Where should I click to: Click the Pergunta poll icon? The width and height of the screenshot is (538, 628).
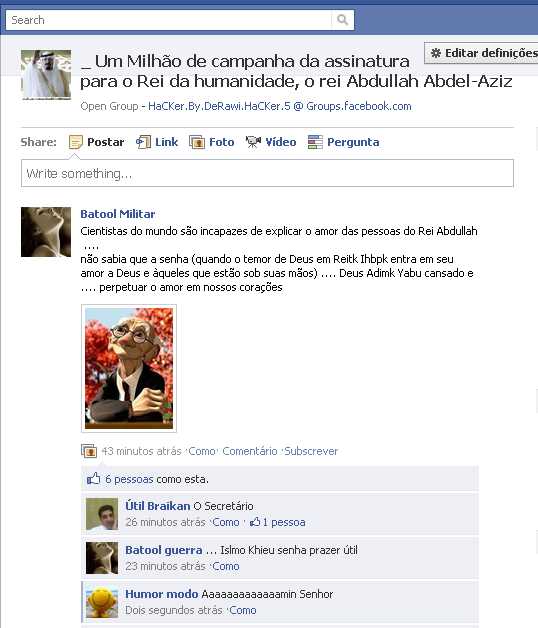pyautogui.click(x=315, y=142)
